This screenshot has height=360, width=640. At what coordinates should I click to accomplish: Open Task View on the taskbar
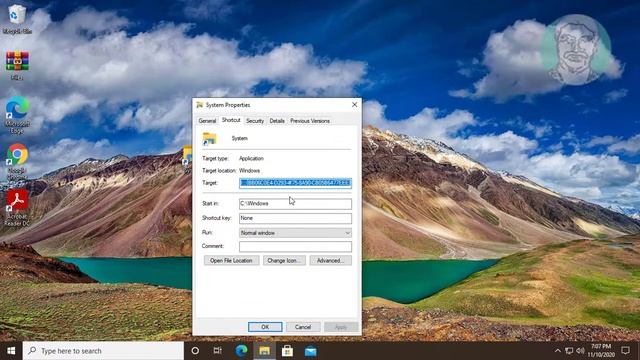point(218,351)
